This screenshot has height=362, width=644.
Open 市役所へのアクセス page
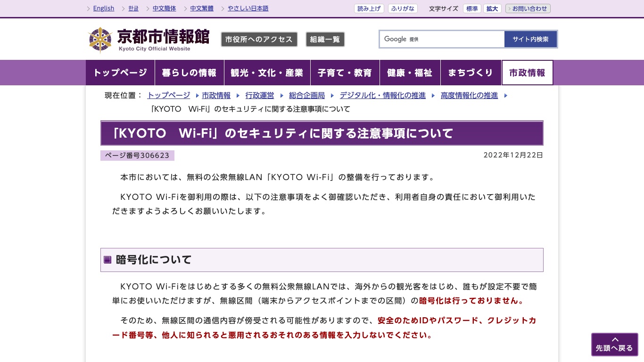coord(259,40)
